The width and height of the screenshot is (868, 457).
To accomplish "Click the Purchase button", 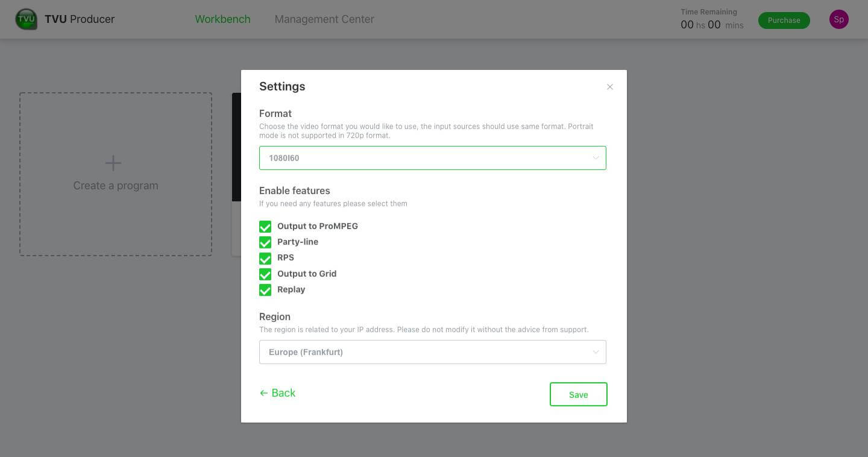I will [x=784, y=20].
